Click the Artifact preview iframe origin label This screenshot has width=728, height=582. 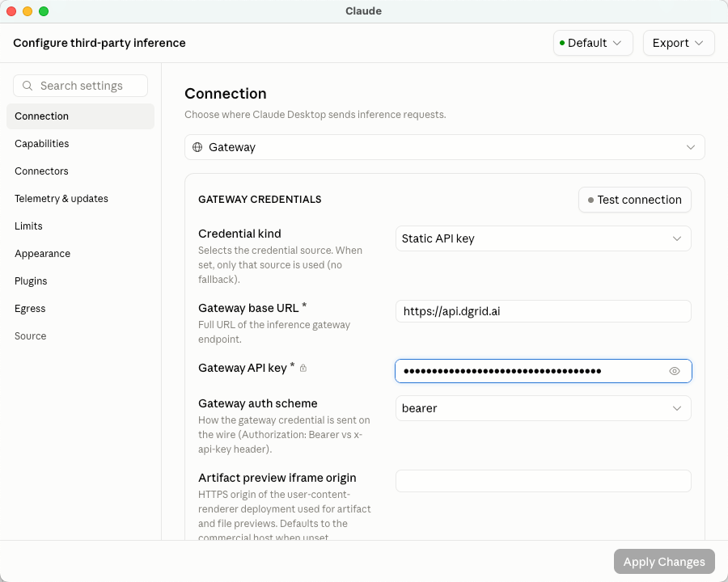277,478
